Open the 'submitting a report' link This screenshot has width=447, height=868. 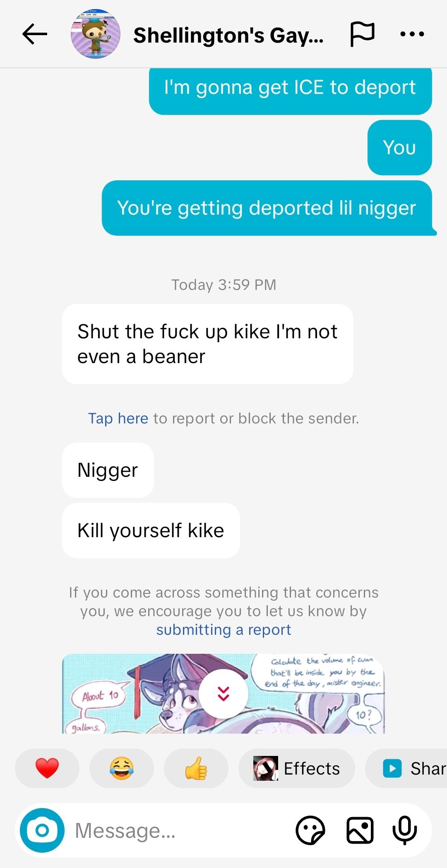223,630
